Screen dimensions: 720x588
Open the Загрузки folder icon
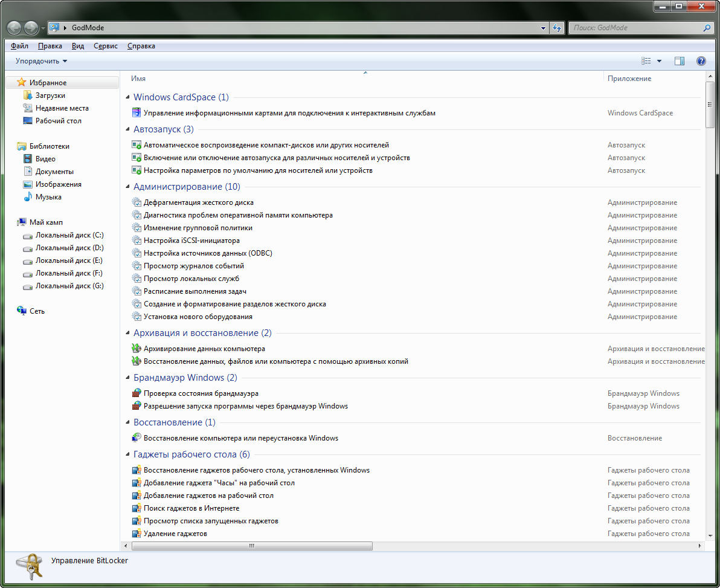point(28,95)
